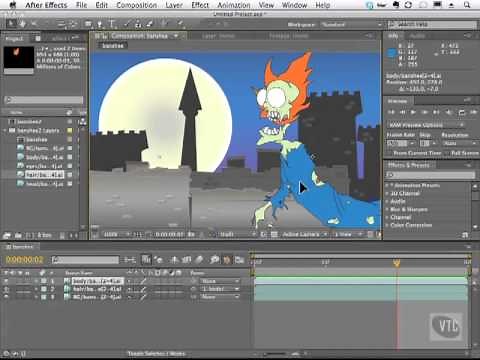This screenshot has height=360, width=480.
Task: Click the timeline current time display
Action: pyautogui.click(x=25, y=260)
